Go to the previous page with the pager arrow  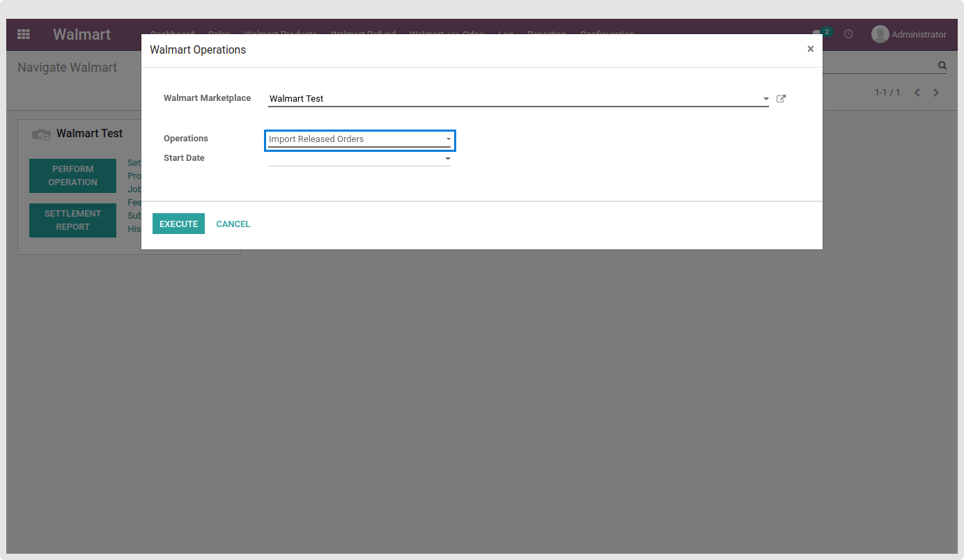coord(917,93)
